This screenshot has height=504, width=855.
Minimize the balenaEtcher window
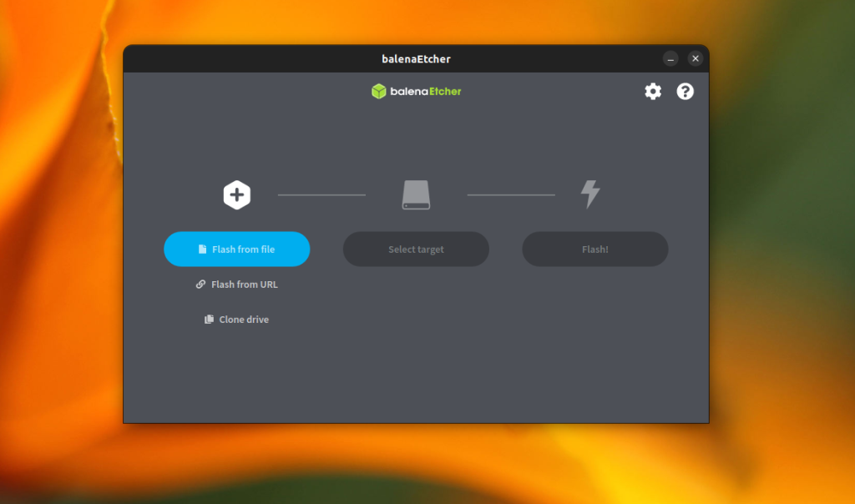(x=670, y=58)
